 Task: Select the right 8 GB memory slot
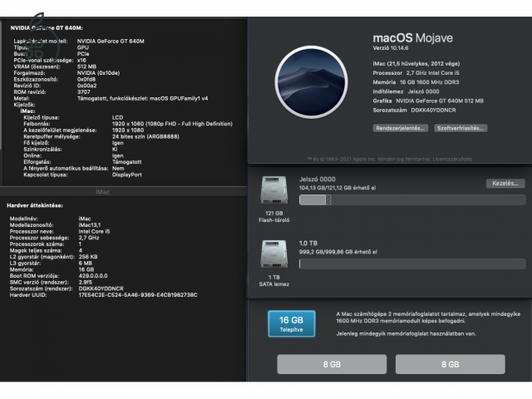[450, 364]
